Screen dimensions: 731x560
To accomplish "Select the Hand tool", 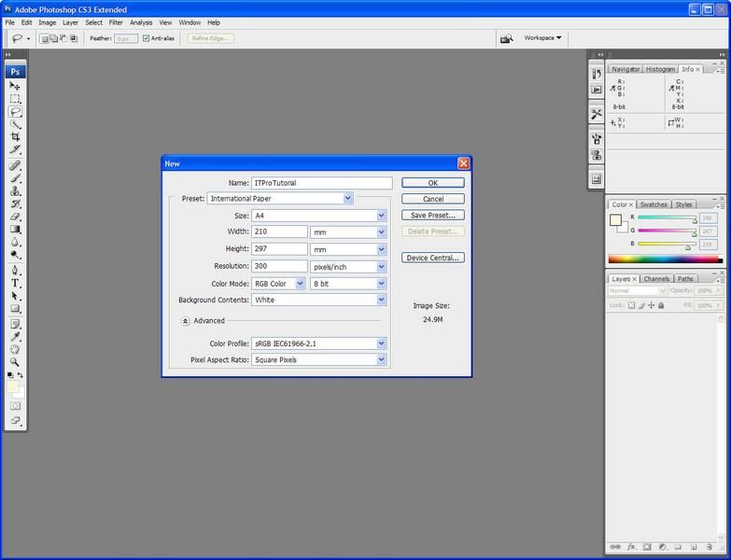I will (15, 349).
